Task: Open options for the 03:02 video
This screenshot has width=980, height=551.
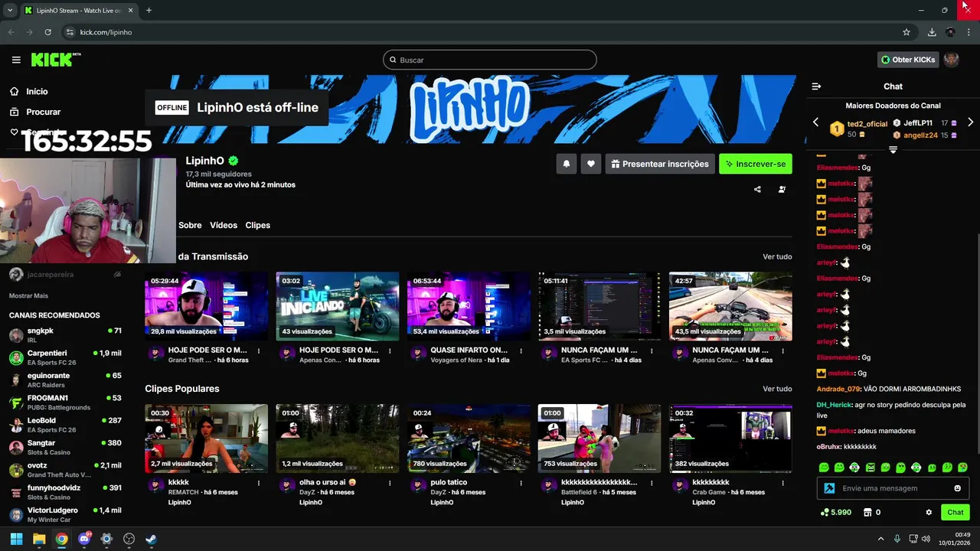Action: (x=390, y=350)
